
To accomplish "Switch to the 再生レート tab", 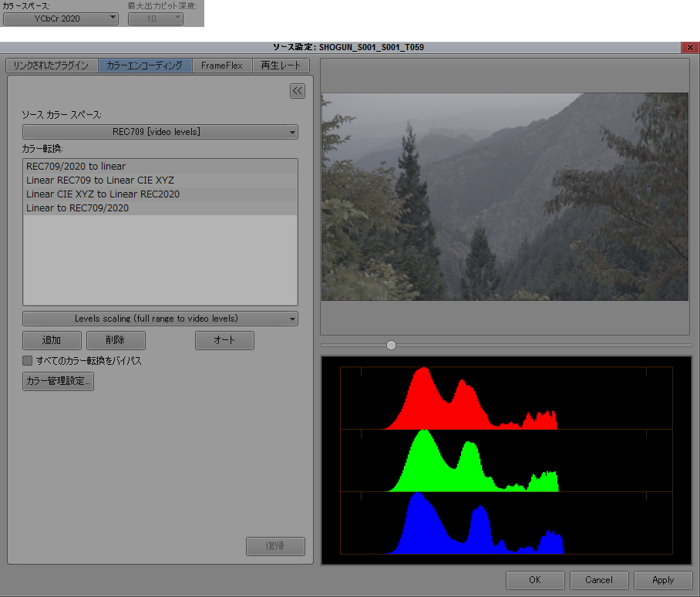I will pyautogui.click(x=281, y=66).
